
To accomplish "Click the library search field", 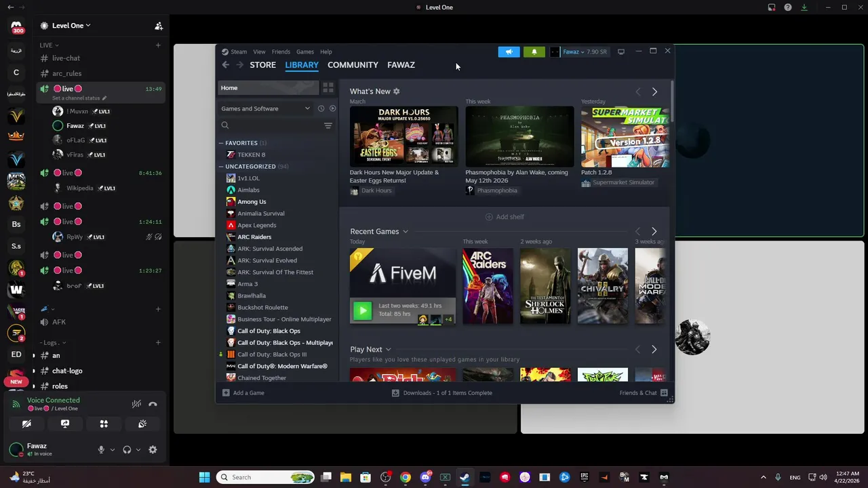I will 271,125.
